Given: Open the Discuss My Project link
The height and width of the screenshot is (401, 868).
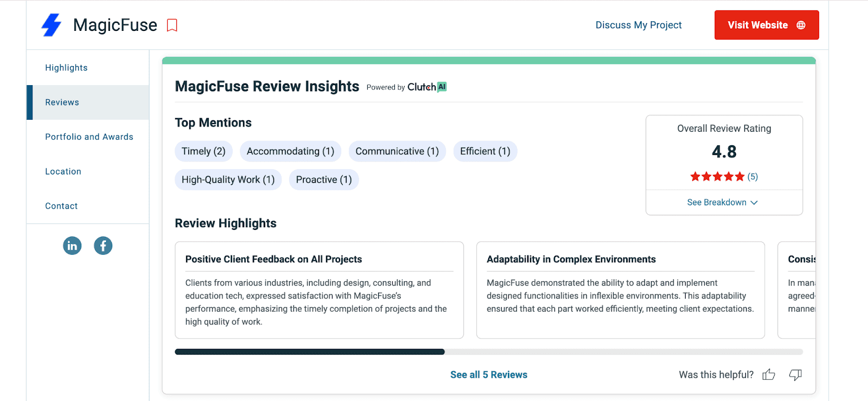Looking at the screenshot, I should 639,25.
